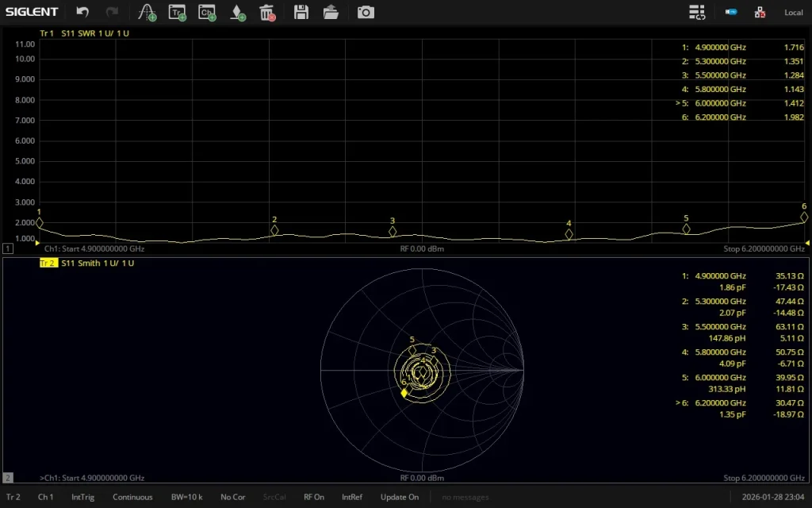Select marker 4 diamond on the SWR trace
Image resolution: width=812 pixels, height=508 pixels.
click(x=569, y=234)
